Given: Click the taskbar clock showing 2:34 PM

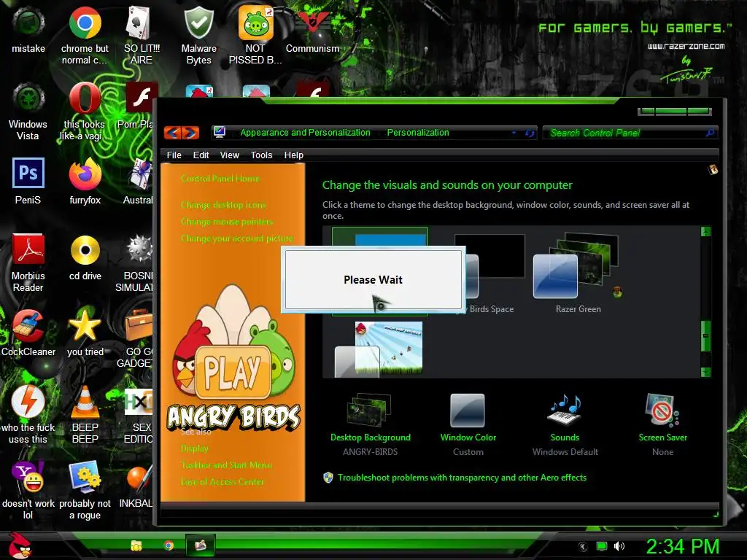Looking at the screenshot, I should 682,546.
